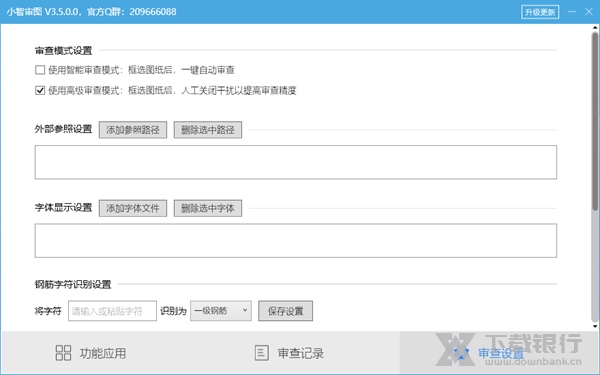This screenshot has width=600, height=375.
Task: Click the 字体显示 font list box
Action: [x=296, y=241]
